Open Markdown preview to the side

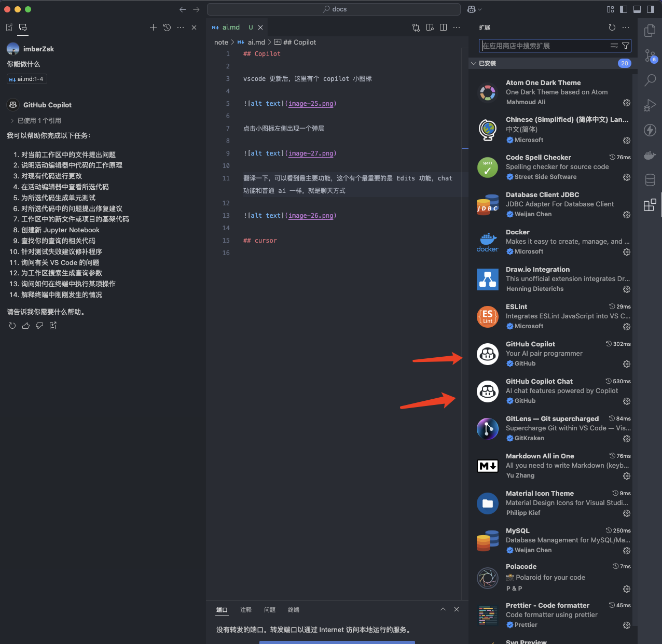click(430, 27)
